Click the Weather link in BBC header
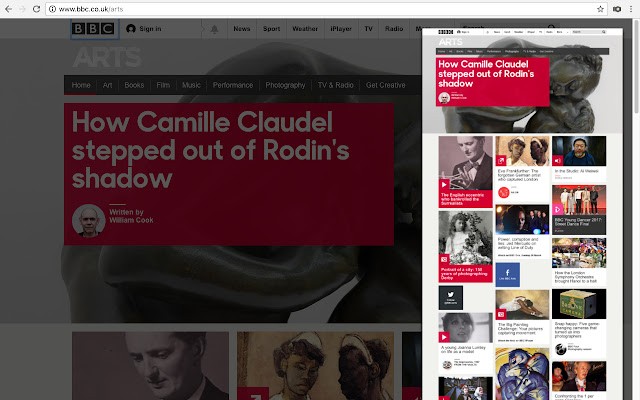The image size is (640, 400). [x=304, y=29]
